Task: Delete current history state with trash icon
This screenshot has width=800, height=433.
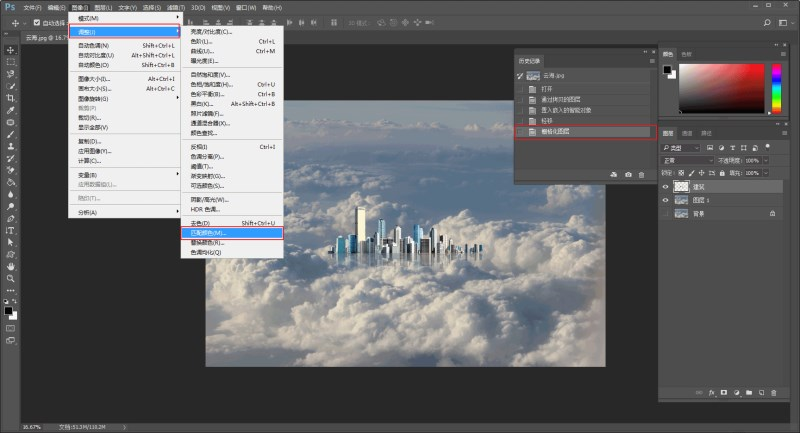Action: (642, 175)
